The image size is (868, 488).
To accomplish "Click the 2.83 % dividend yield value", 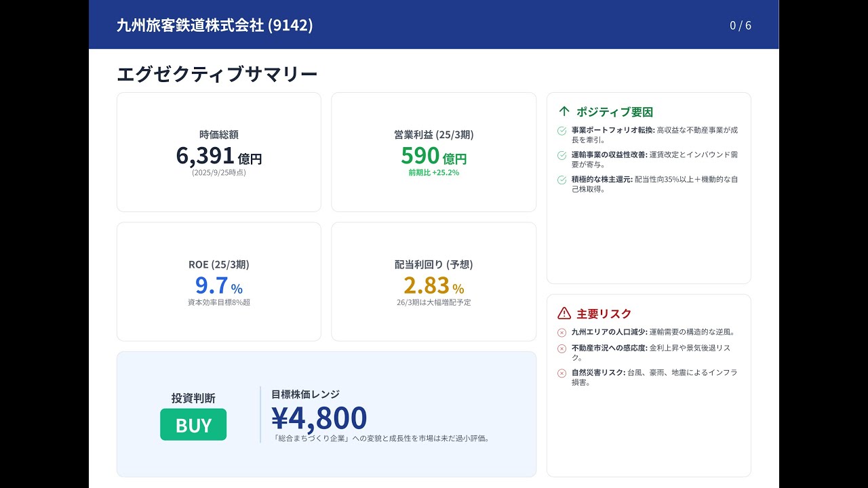I will pos(434,286).
